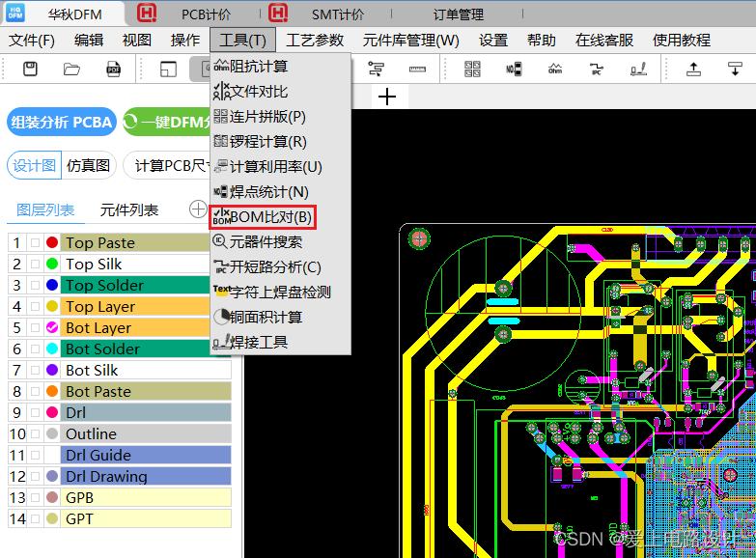Toggle the Bot Solder layer checkbox

point(35,349)
